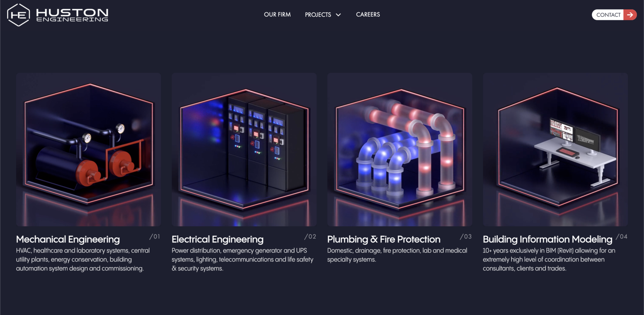Click the white Contact button
This screenshot has height=315, width=644.
(x=608, y=15)
